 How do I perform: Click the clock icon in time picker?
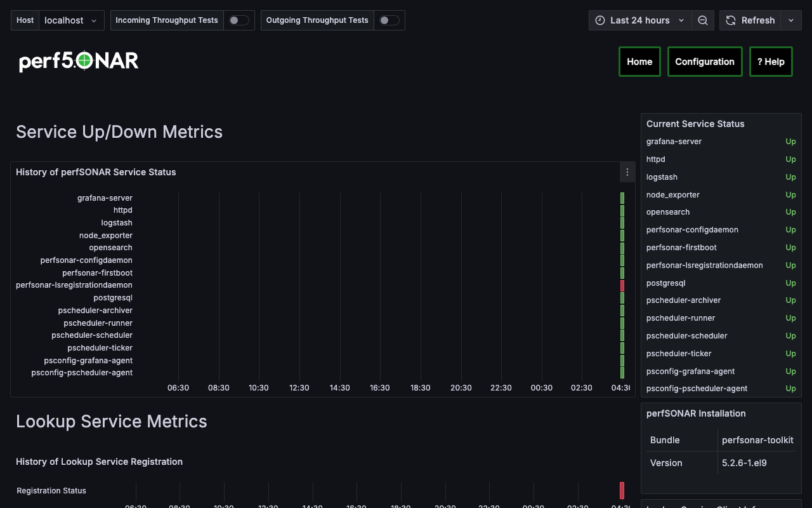click(600, 20)
